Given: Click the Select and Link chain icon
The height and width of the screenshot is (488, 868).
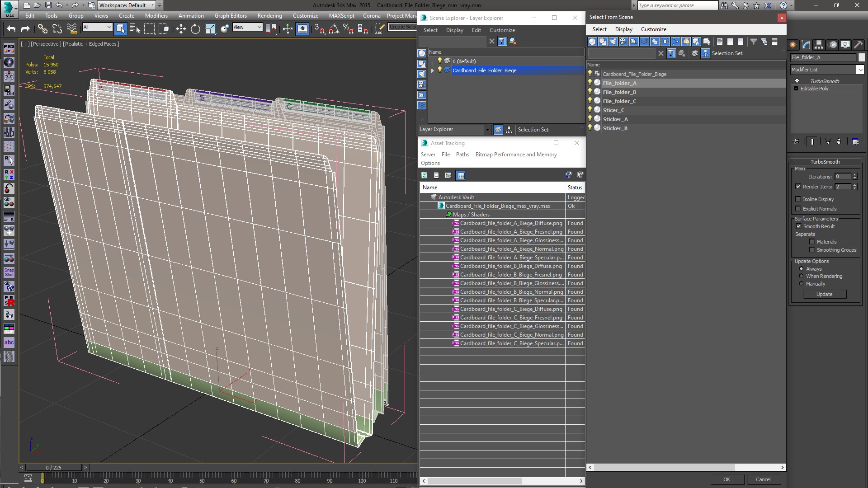Looking at the screenshot, I should coord(42,29).
